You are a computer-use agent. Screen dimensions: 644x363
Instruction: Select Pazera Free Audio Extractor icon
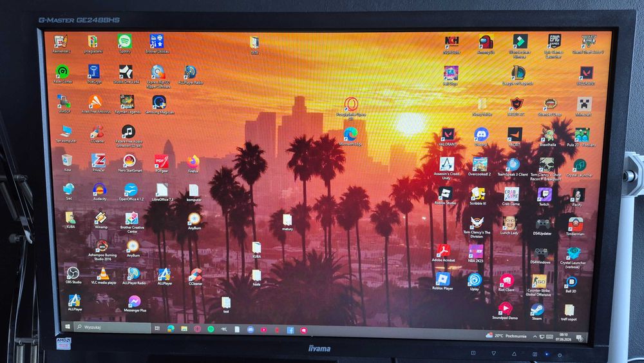(x=129, y=136)
